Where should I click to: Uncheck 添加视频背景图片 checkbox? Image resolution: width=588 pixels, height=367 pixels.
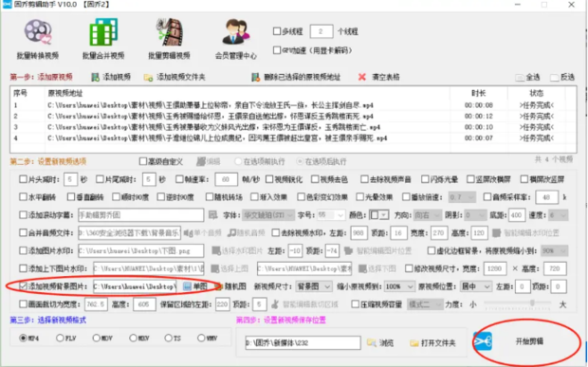24,286
